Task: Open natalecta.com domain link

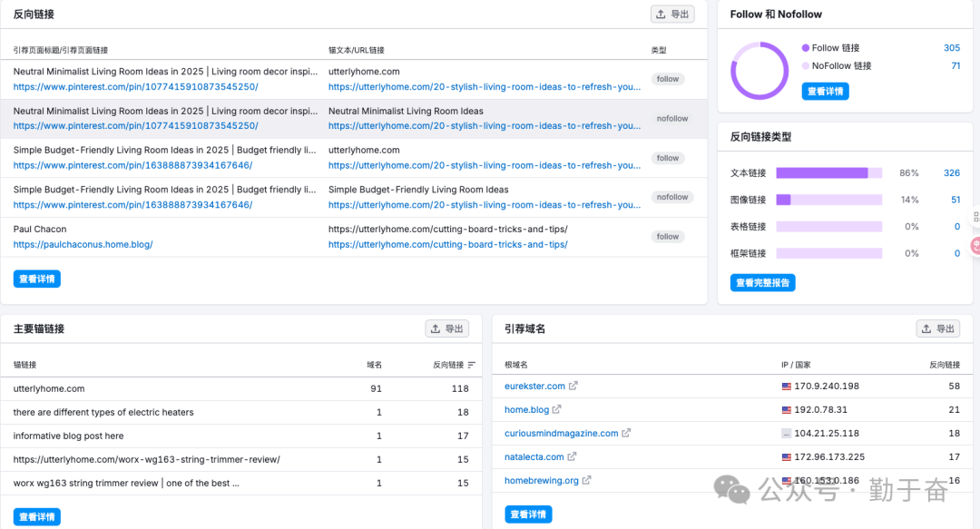Action: [x=534, y=456]
